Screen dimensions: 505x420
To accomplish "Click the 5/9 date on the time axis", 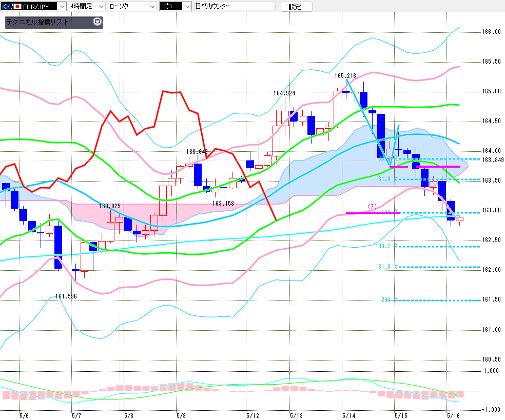I will click(181, 415).
